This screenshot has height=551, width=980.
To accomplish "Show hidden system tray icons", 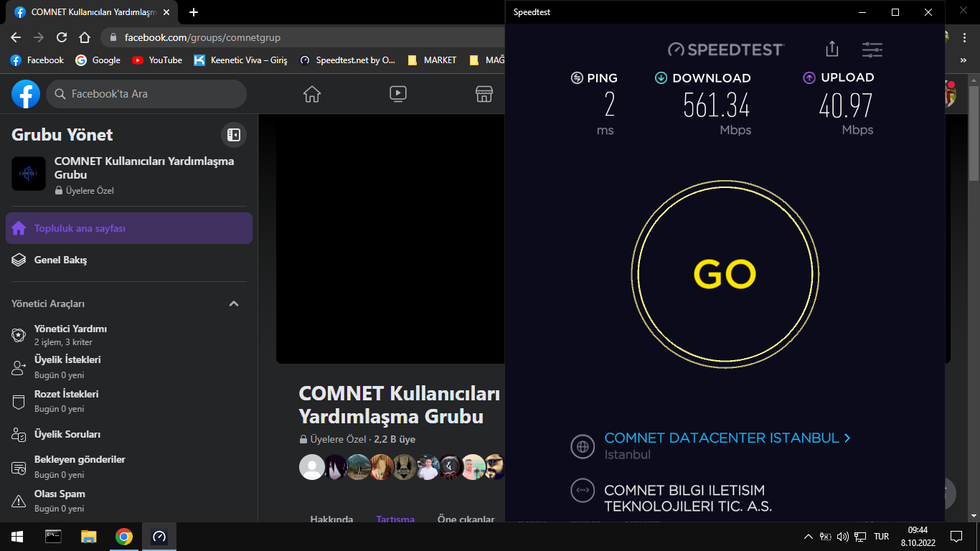I will (809, 537).
